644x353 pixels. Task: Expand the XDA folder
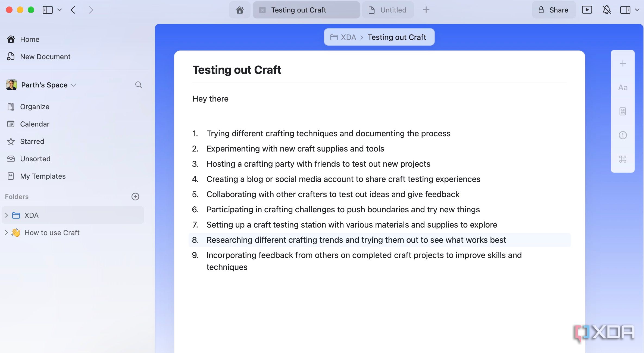(x=7, y=215)
